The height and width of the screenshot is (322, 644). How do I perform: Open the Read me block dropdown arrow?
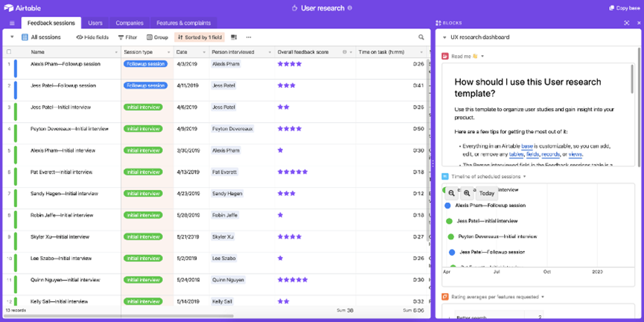coord(482,56)
